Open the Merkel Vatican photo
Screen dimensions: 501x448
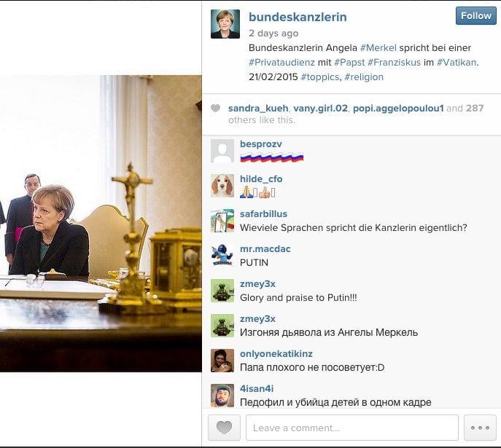[x=101, y=224]
